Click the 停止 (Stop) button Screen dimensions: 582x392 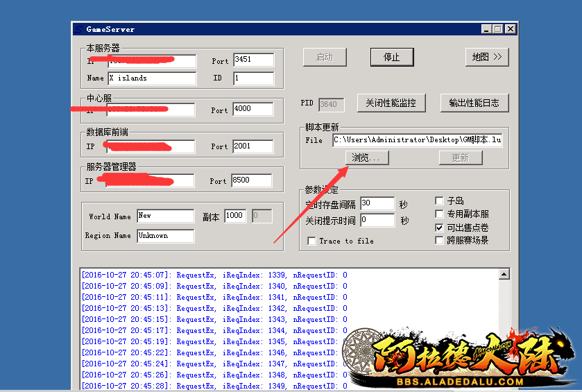[x=391, y=57]
